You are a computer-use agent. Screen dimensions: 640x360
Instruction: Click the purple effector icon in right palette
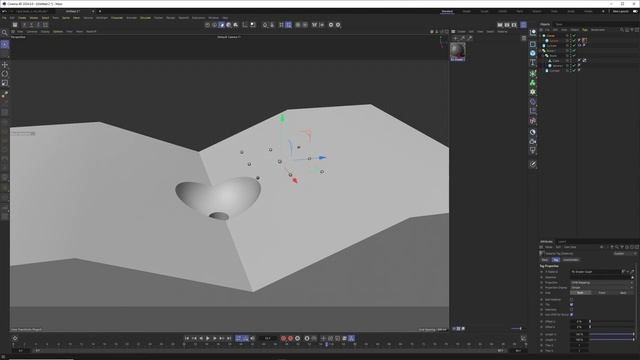tap(533, 102)
